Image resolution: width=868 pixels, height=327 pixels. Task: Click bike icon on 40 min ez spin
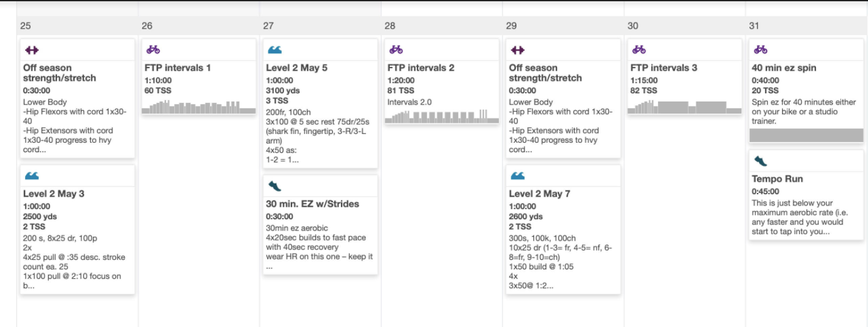[x=760, y=49]
